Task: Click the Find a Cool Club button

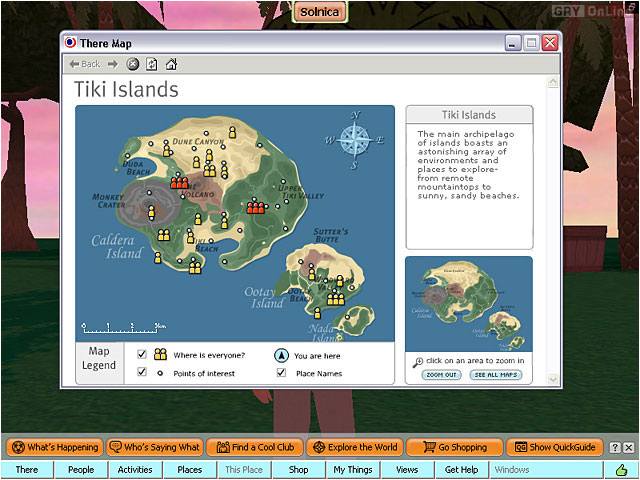Action: pos(255,447)
